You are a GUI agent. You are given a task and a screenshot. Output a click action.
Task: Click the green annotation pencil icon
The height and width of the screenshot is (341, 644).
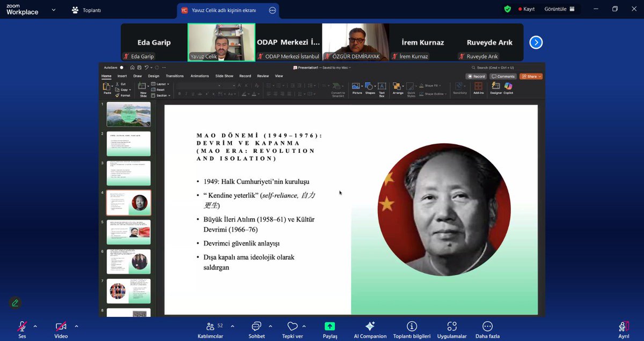[15, 302]
